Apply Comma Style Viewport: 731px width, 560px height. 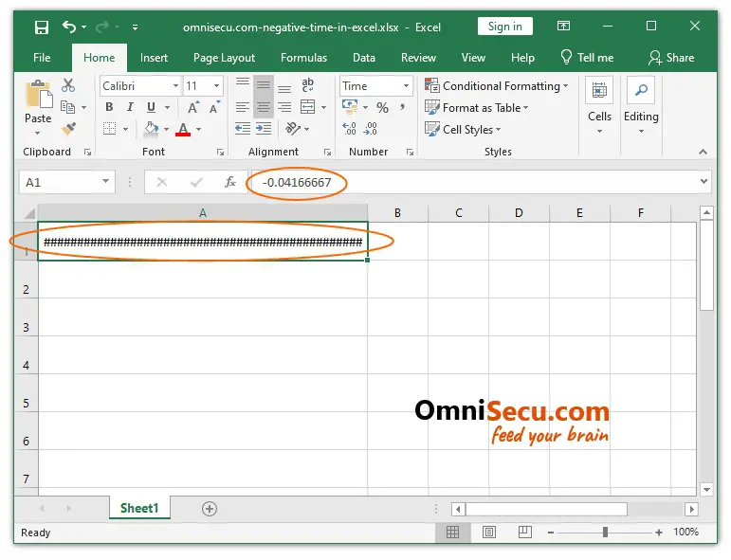(x=402, y=107)
